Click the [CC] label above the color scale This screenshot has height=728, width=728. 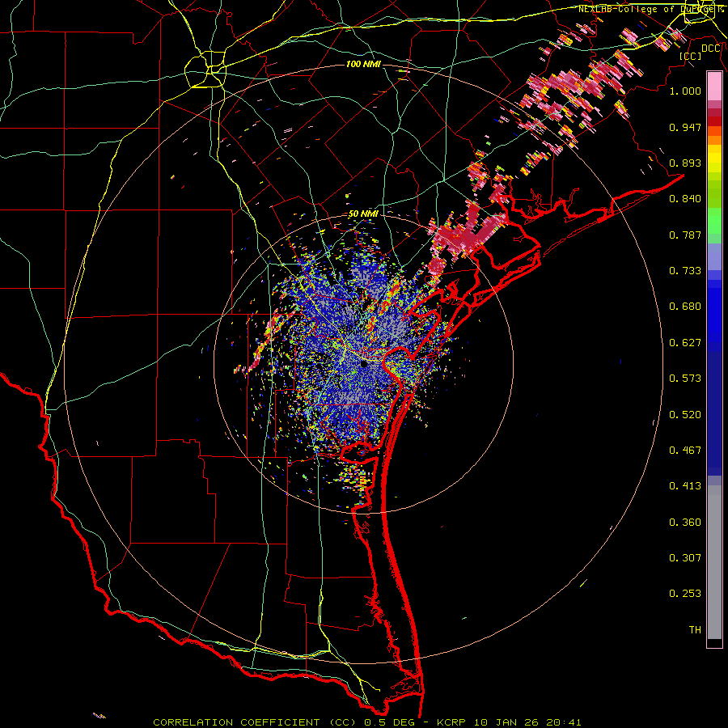click(691, 56)
